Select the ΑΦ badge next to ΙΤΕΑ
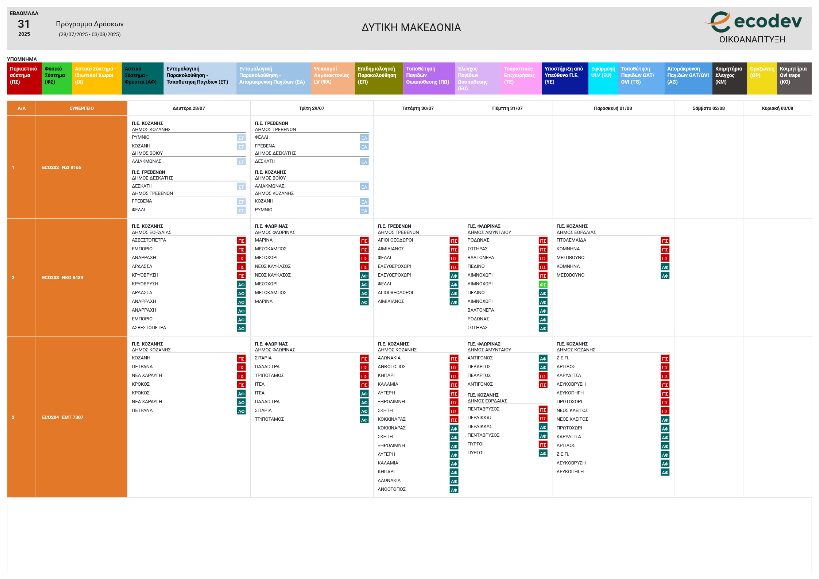The height and width of the screenshot is (579, 819). tap(364, 394)
